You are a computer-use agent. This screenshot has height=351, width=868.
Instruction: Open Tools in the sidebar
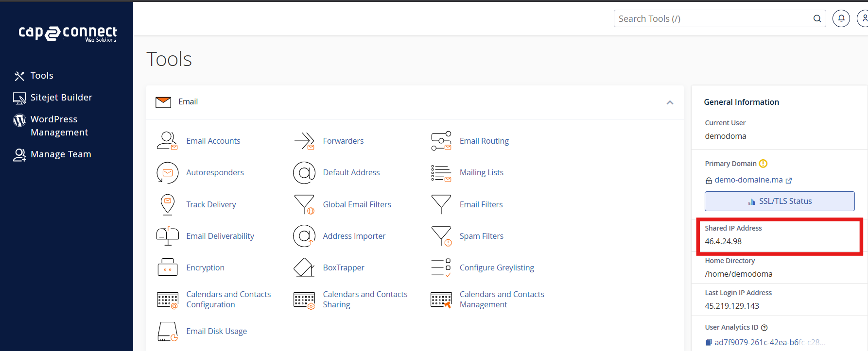[x=42, y=76]
